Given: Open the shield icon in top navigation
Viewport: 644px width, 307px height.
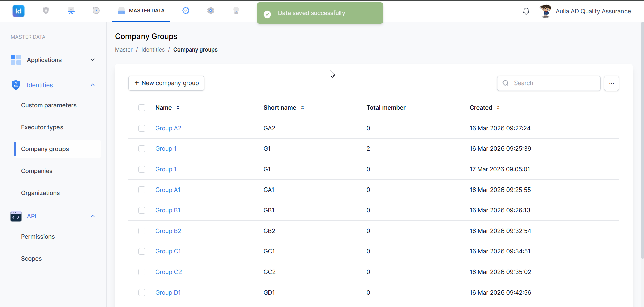Looking at the screenshot, I should (x=46, y=11).
